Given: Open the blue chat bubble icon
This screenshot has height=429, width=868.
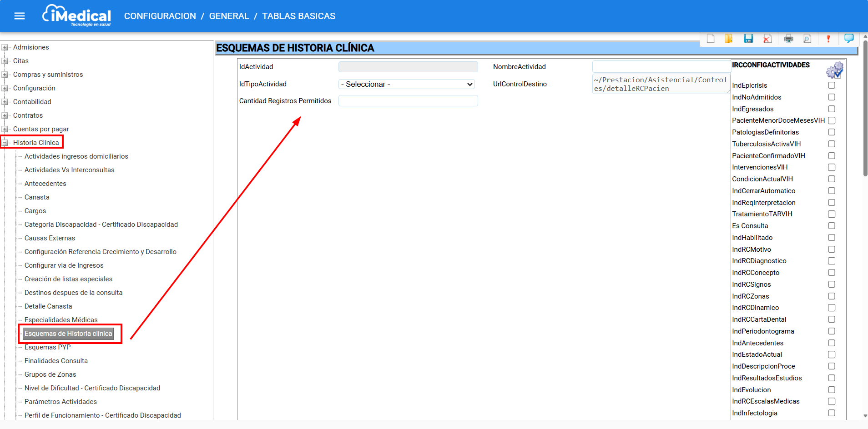Looking at the screenshot, I should pyautogui.click(x=848, y=39).
